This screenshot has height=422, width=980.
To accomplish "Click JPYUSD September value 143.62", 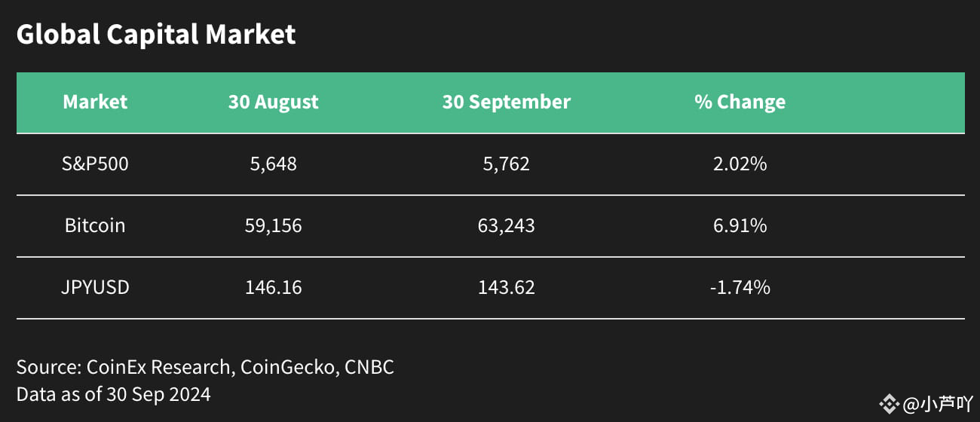I will pos(507,287).
